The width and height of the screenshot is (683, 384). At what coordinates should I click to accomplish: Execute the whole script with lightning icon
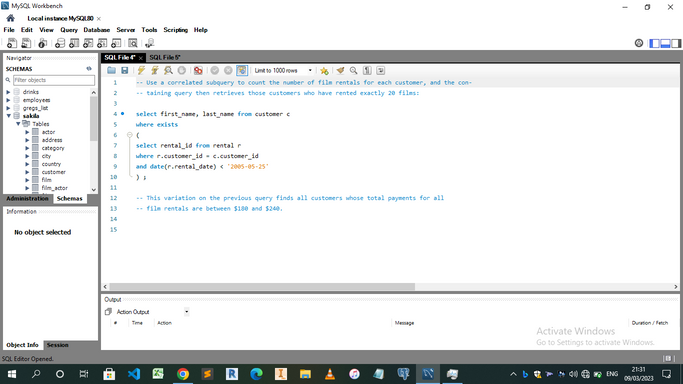pos(141,71)
